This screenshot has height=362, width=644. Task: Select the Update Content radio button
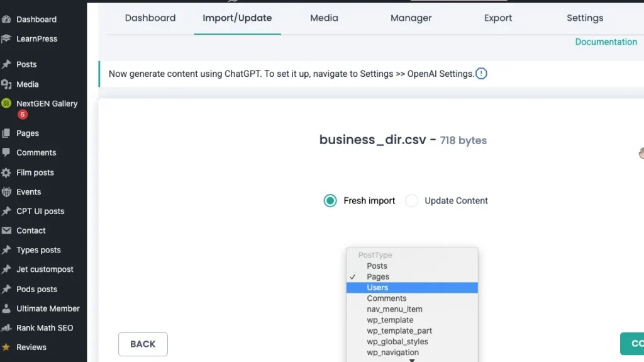coord(411,201)
